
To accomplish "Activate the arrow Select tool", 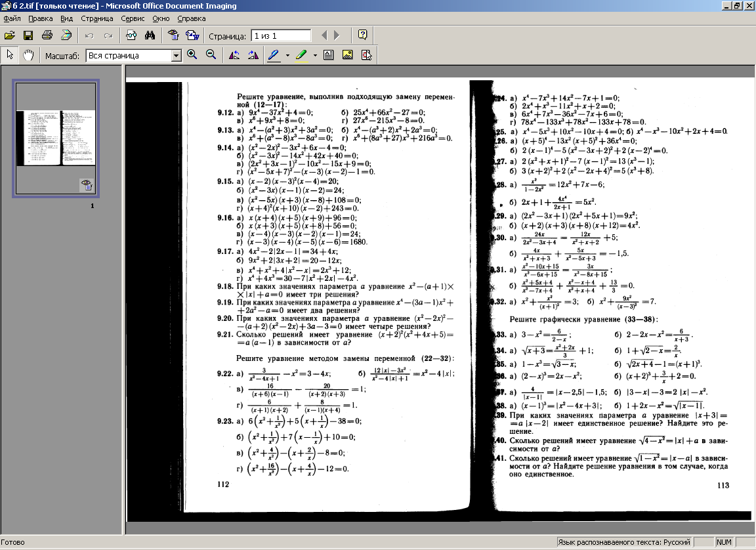I will click(x=10, y=55).
